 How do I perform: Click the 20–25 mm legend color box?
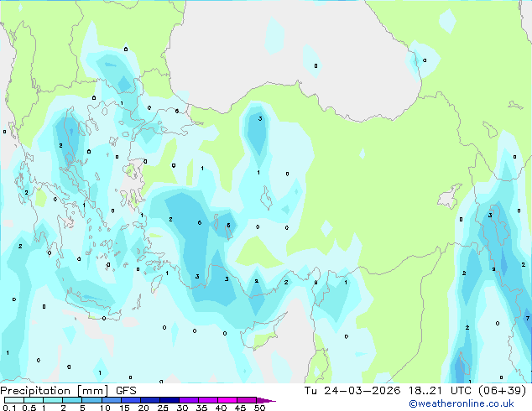coord(150,400)
